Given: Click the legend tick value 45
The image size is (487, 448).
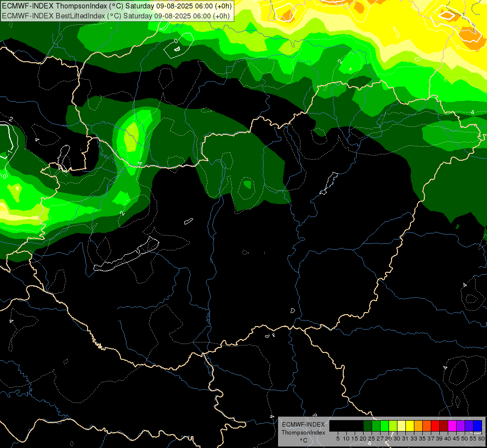Looking at the screenshot, I should [x=457, y=439].
